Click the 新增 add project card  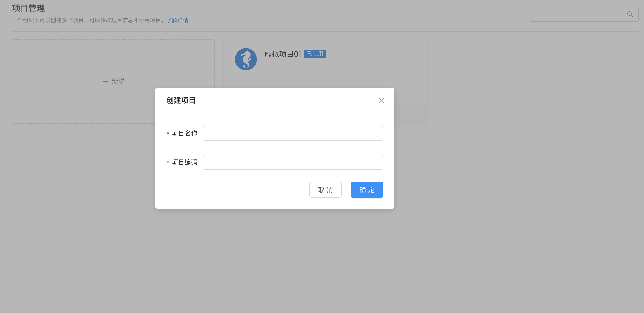(113, 81)
